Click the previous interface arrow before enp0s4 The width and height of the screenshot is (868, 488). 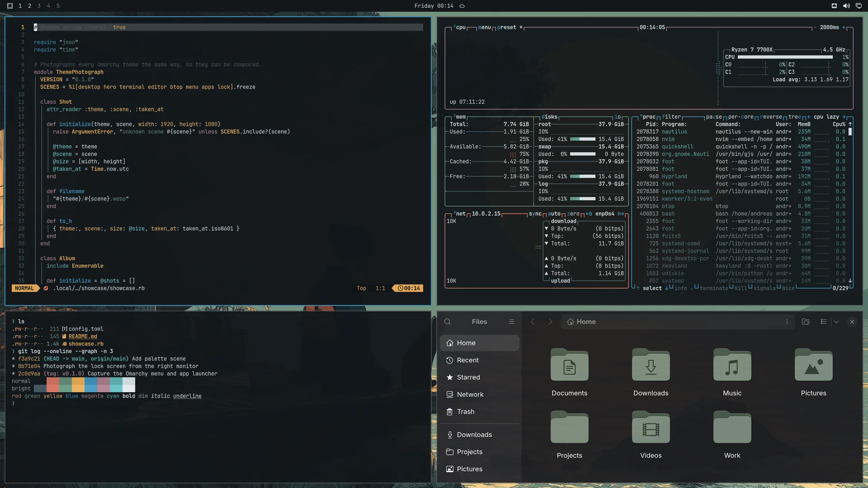(x=589, y=214)
